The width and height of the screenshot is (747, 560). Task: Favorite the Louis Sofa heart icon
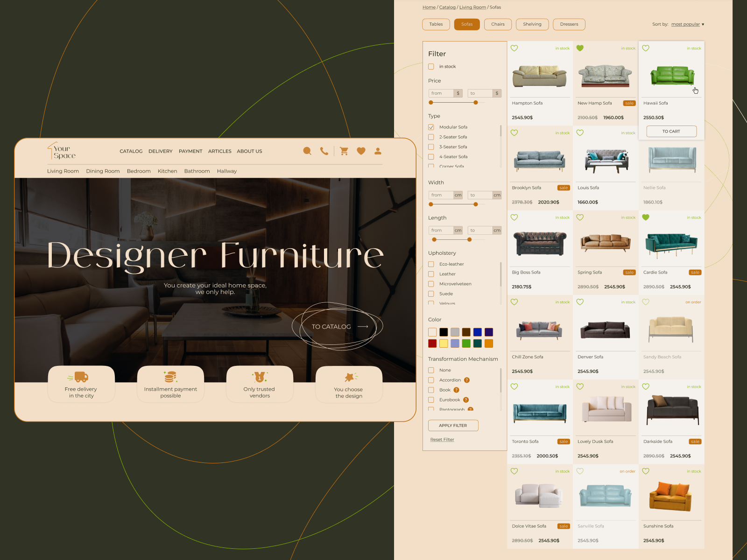click(x=580, y=133)
